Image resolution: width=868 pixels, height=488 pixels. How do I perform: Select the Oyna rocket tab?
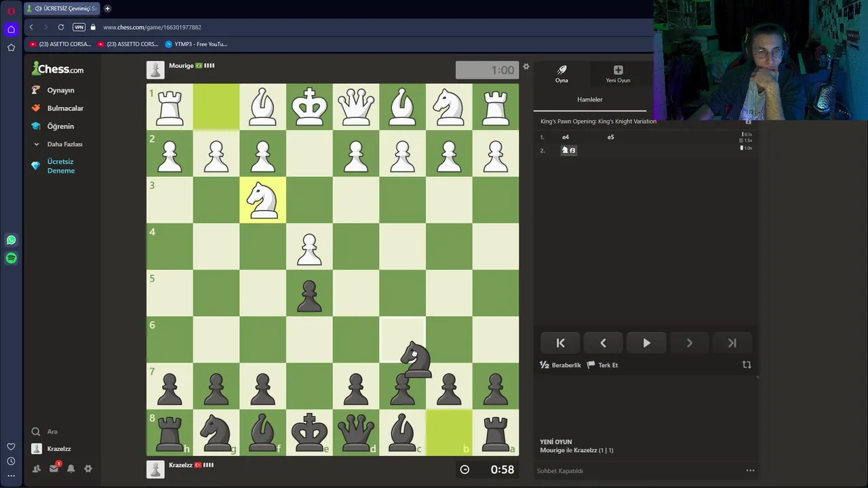pyautogui.click(x=561, y=74)
